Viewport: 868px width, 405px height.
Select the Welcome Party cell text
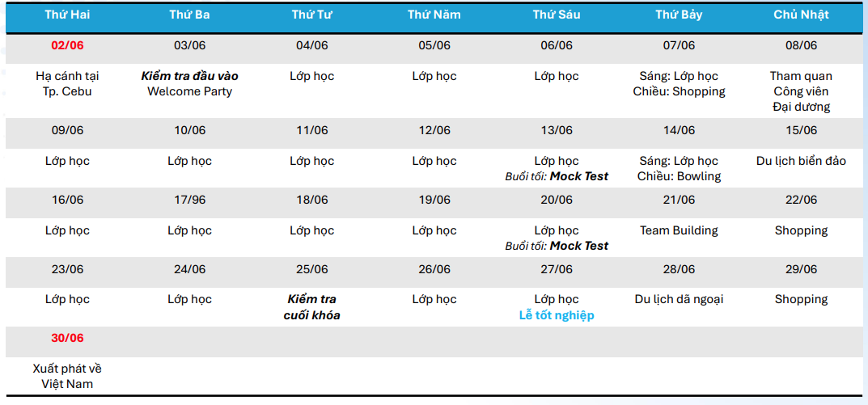pos(190,91)
